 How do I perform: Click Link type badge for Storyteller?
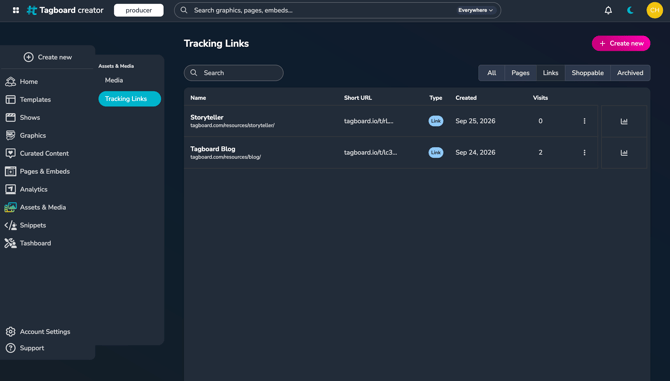point(436,121)
